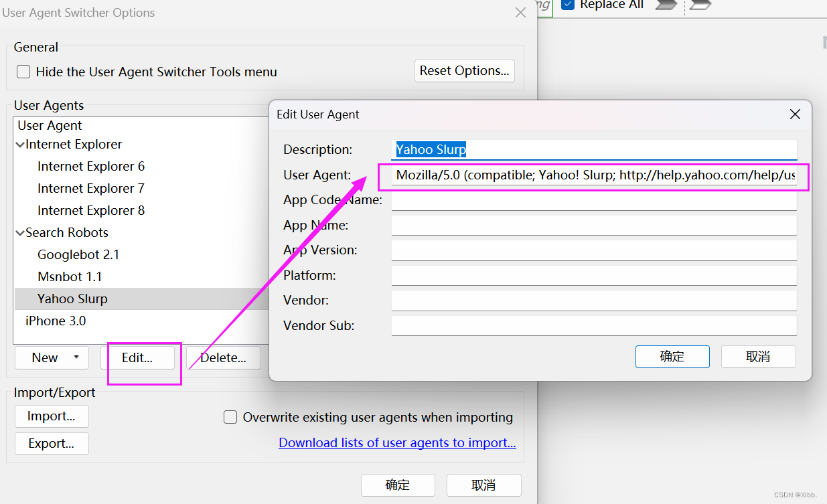Click the Export... button
The image size is (827, 504).
click(52, 443)
